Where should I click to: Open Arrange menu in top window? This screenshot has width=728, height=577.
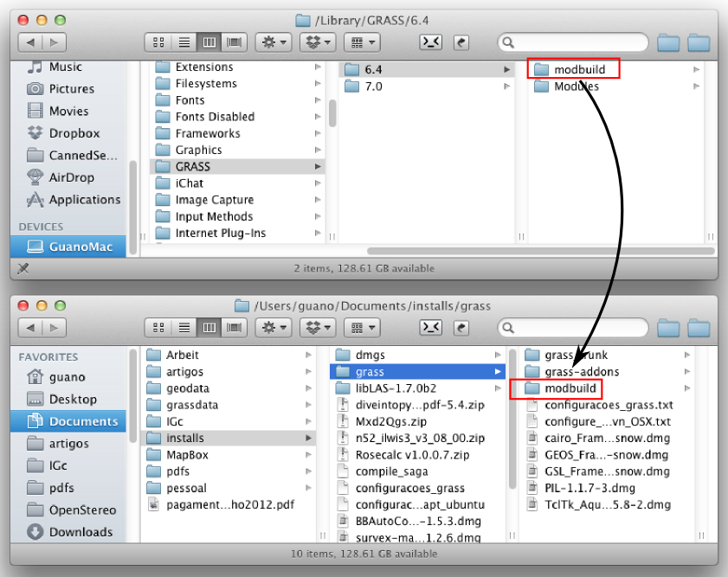tap(362, 42)
